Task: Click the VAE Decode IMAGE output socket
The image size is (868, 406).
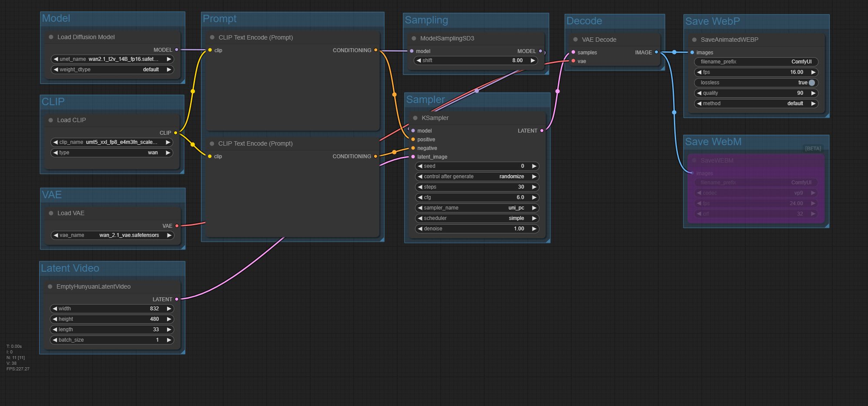Action: click(x=657, y=52)
